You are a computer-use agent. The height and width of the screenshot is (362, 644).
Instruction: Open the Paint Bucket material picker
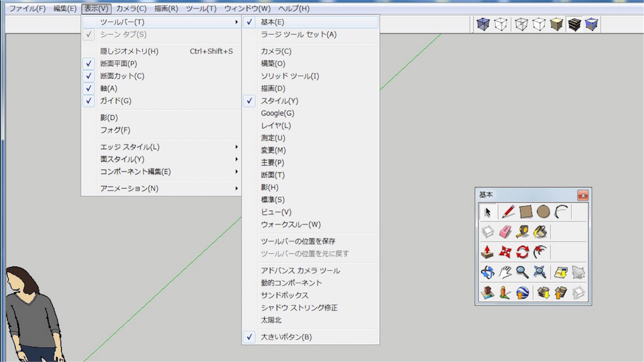point(540,231)
